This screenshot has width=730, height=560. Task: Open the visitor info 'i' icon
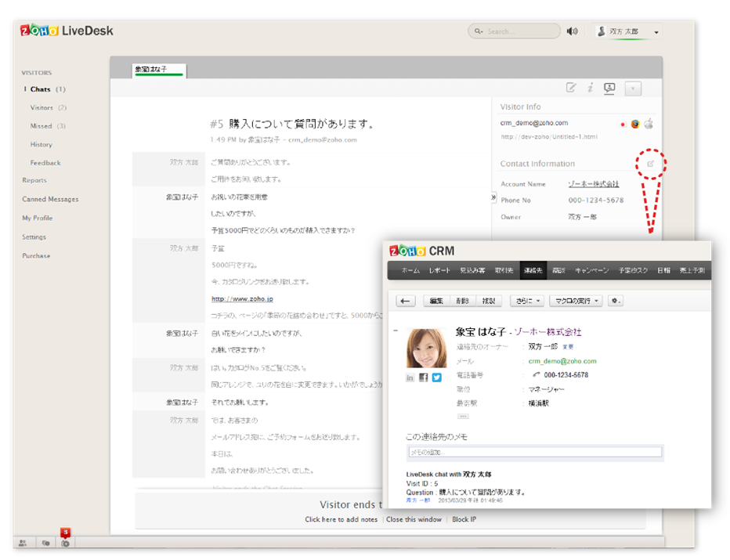point(590,88)
